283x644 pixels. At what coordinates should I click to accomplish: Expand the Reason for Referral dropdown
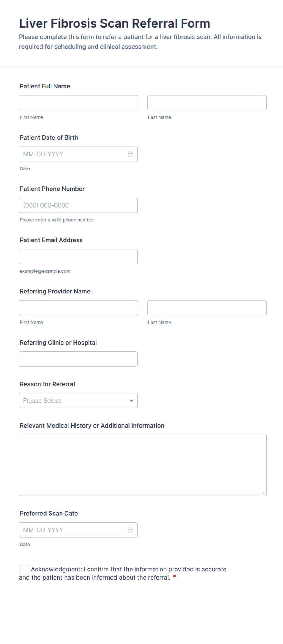point(78,400)
